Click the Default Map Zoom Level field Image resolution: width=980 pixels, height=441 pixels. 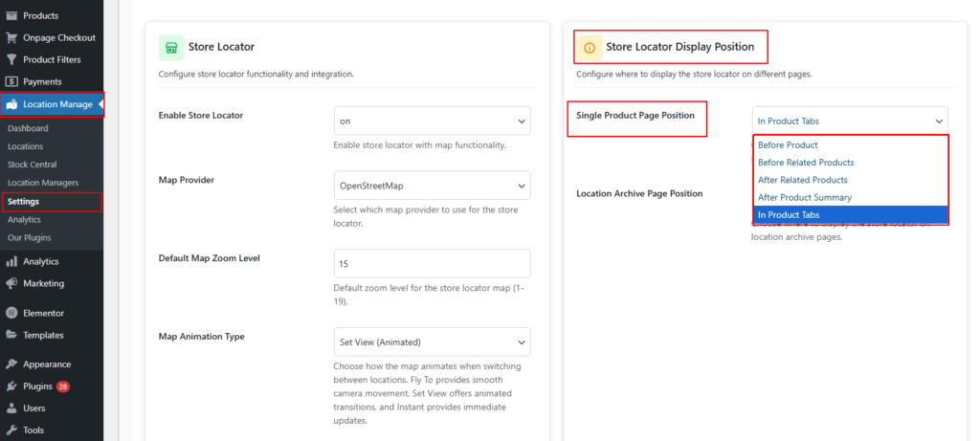[x=432, y=263]
